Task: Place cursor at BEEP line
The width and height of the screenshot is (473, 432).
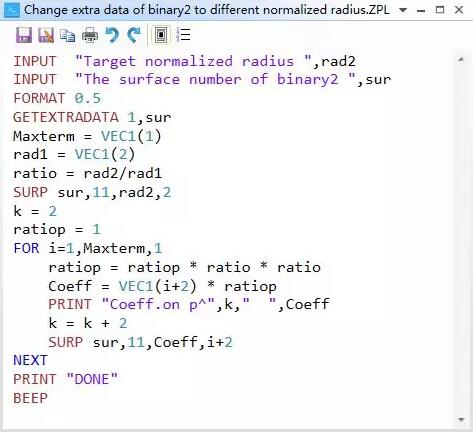Action: (x=30, y=398)
